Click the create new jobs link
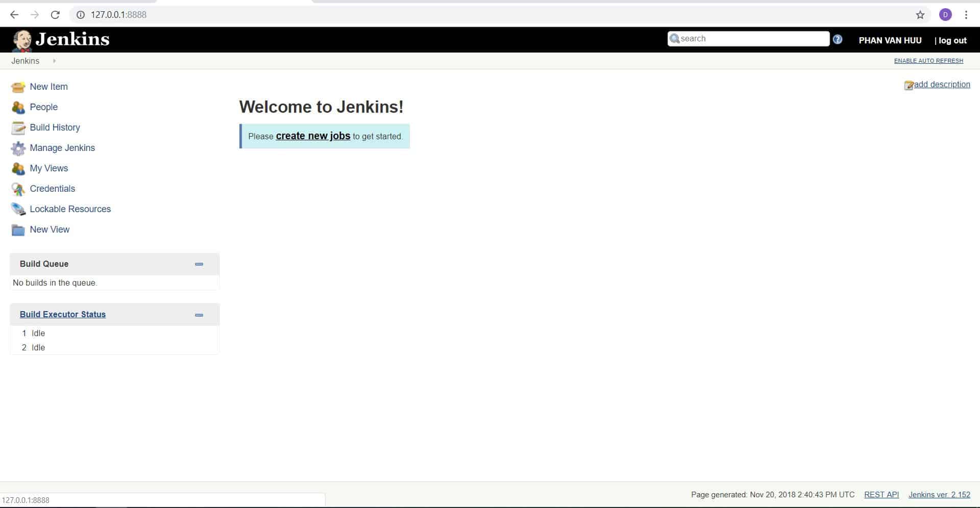The image size is (980, 508). pyautogui.click(x=313, y=136)
